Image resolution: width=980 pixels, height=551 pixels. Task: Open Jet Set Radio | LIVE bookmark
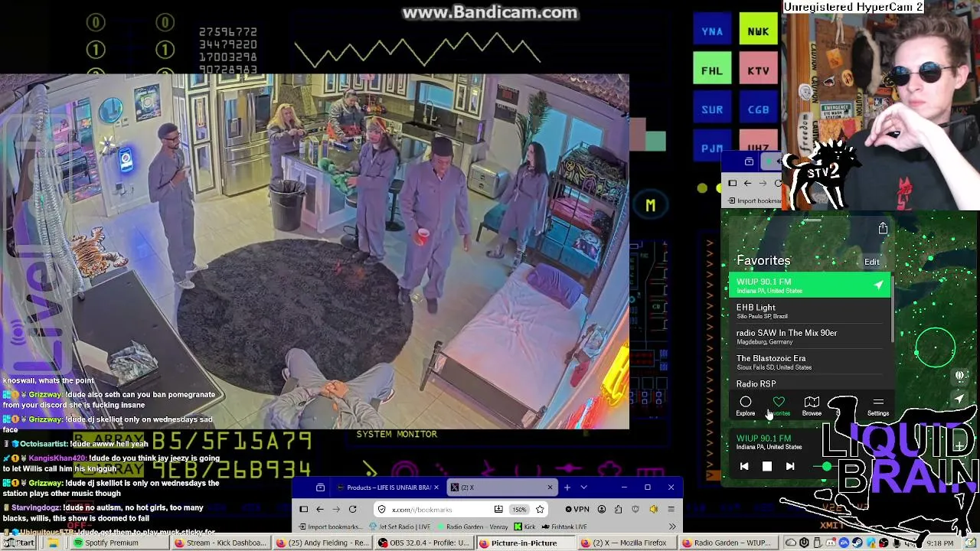[x=400, y=527]
